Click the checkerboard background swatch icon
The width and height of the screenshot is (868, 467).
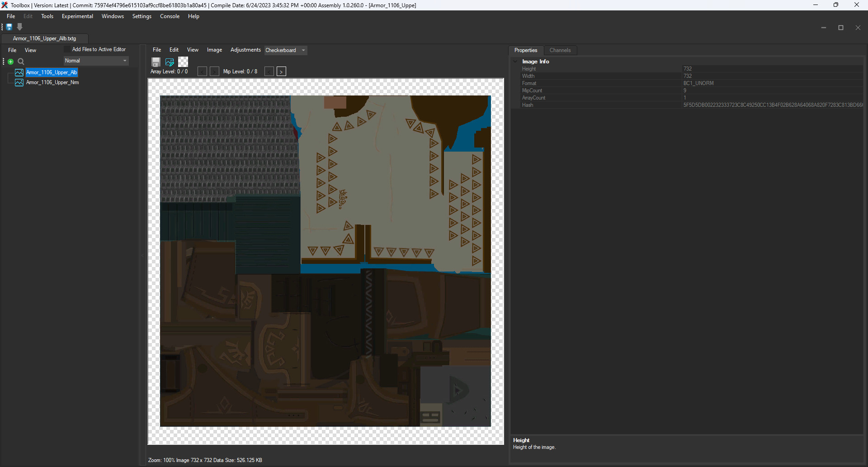pos(183,62)
